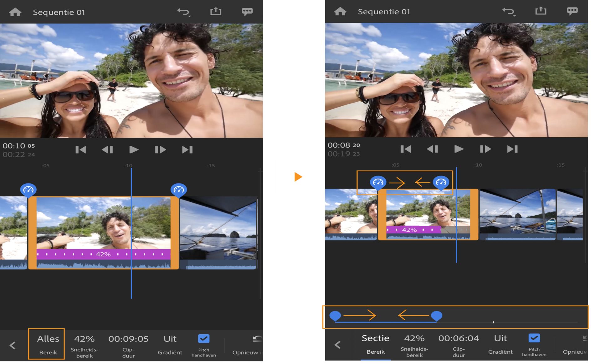
Task: Toggle Pitch handhaven checkbox in right screen
Action: click(x=534, y=338)
